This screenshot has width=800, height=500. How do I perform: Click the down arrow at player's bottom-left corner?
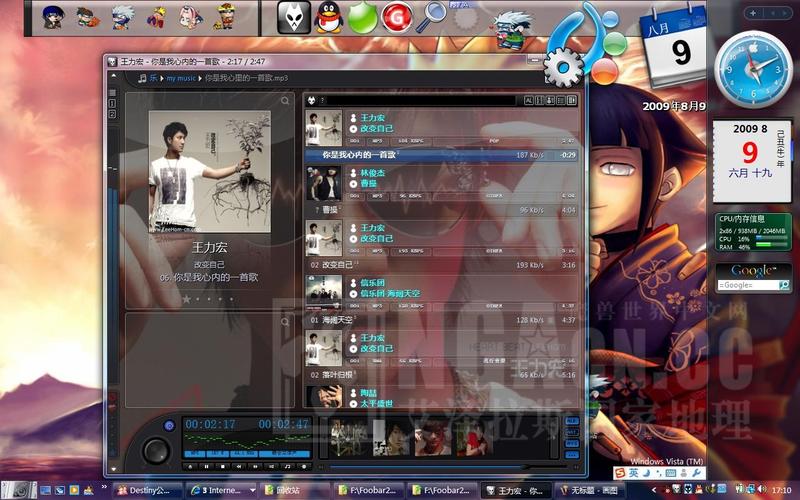(113, 469)
